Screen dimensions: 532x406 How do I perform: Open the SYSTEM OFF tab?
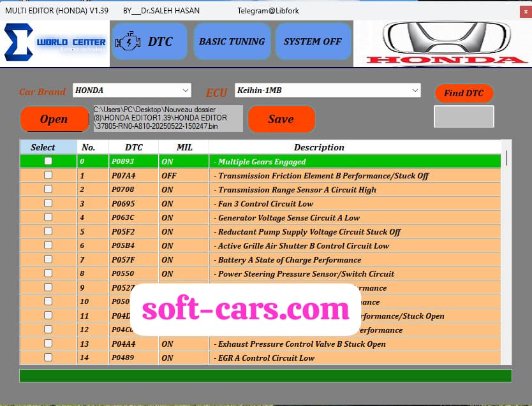313,41
